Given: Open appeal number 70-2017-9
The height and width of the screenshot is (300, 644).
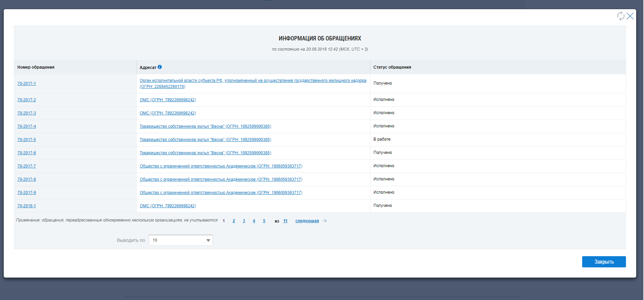Looking at the screenshot, I should click(27, 193).
